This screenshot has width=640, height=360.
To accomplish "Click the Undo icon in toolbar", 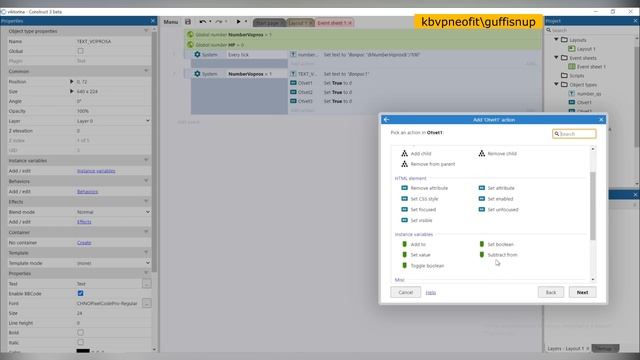I will point(202,22).
